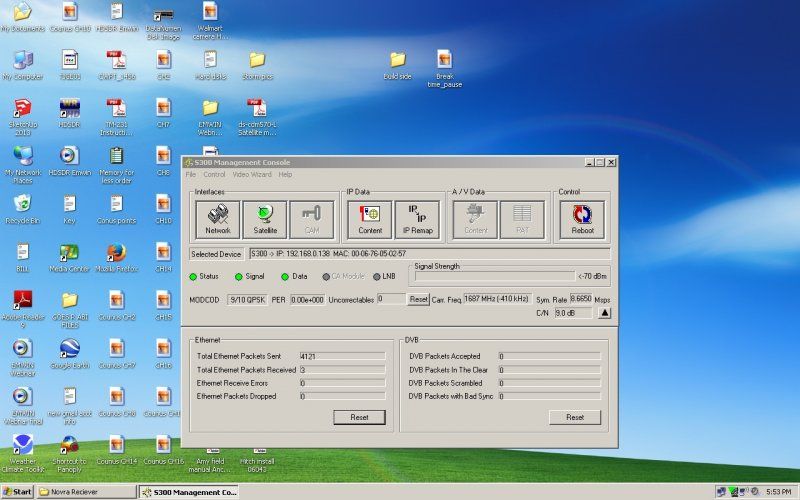Open the Google Earth desktop shortcut

point(69,354)
